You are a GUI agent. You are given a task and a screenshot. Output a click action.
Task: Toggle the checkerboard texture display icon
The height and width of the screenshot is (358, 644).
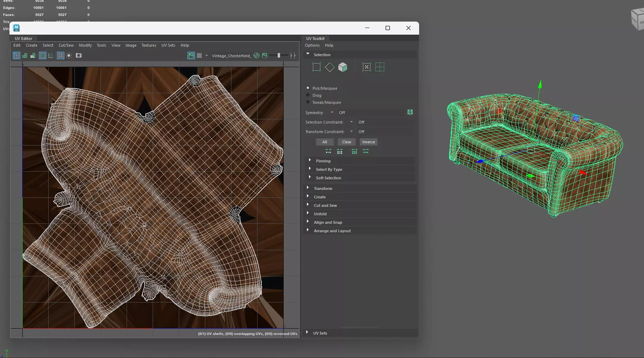coord(200,56)
